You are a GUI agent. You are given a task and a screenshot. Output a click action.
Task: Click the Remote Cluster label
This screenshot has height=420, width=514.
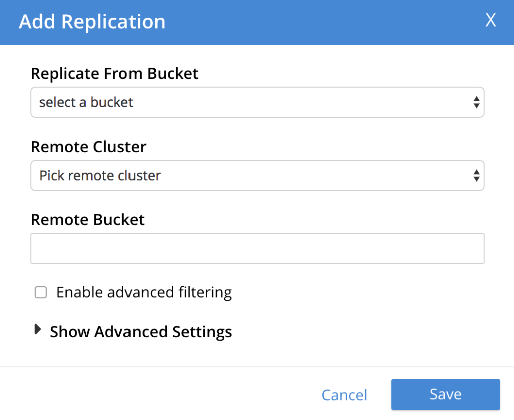pos(88,146)
